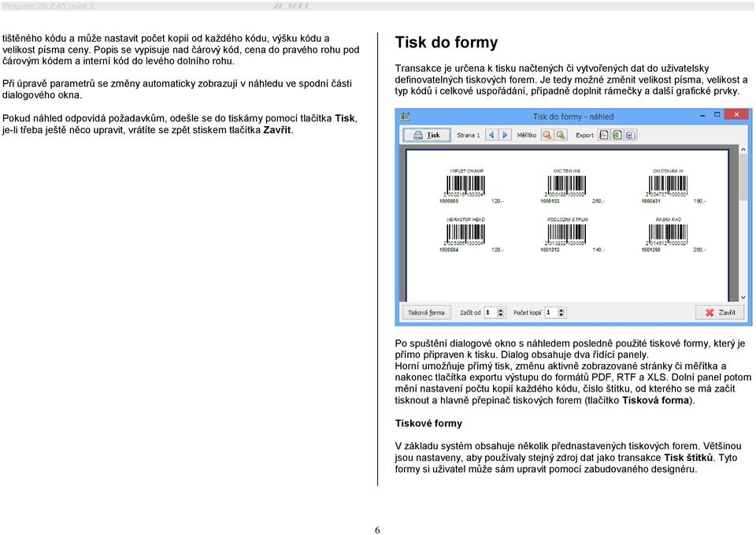The height and width of the screenshot is (535, 756).
Task: Increase the Počet kopií value
Action: coord(561,310)
